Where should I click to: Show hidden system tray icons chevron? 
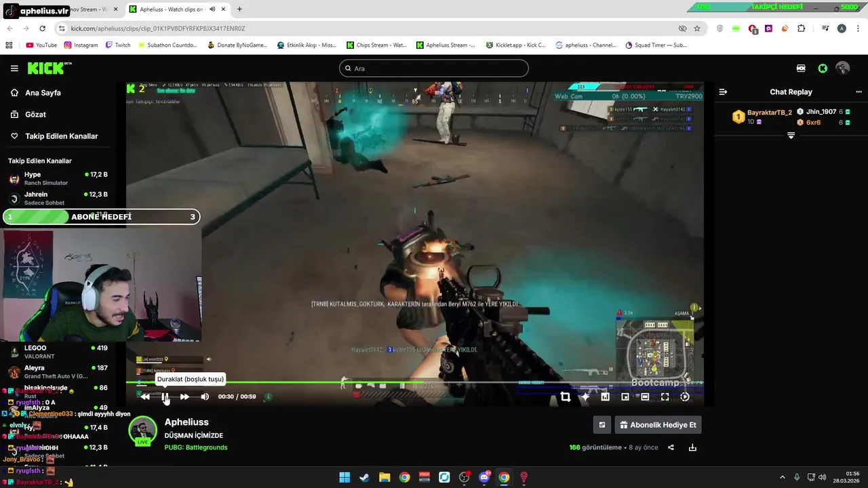782,477
